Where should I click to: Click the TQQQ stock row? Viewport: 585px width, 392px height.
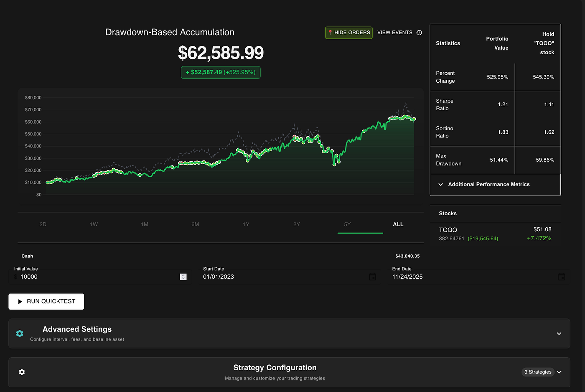tap(495, 234)
